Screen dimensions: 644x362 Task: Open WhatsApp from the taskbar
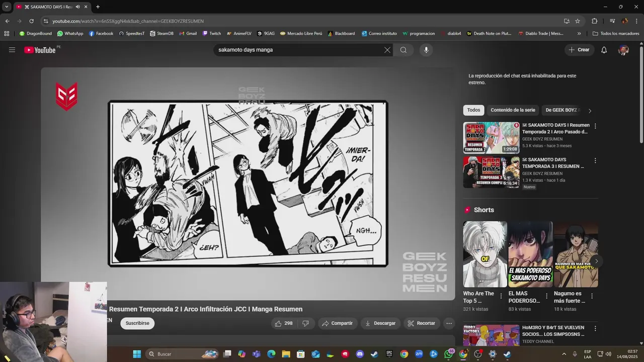pos(448,354)
